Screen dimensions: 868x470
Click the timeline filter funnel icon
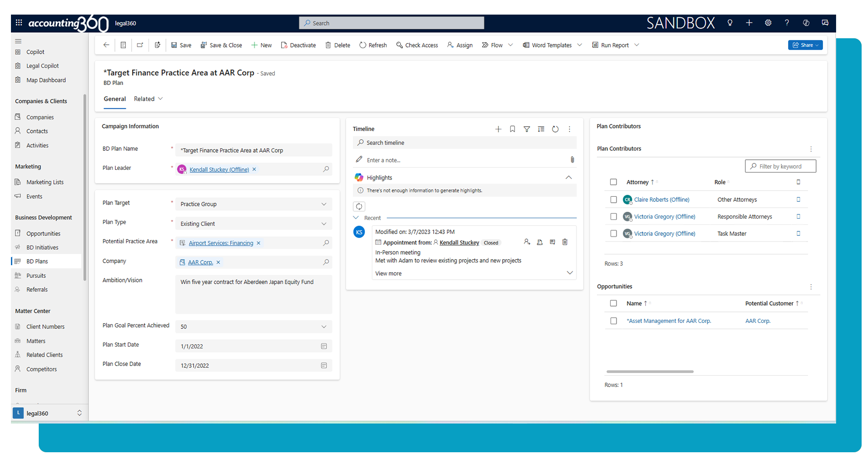tap(527, 129)
